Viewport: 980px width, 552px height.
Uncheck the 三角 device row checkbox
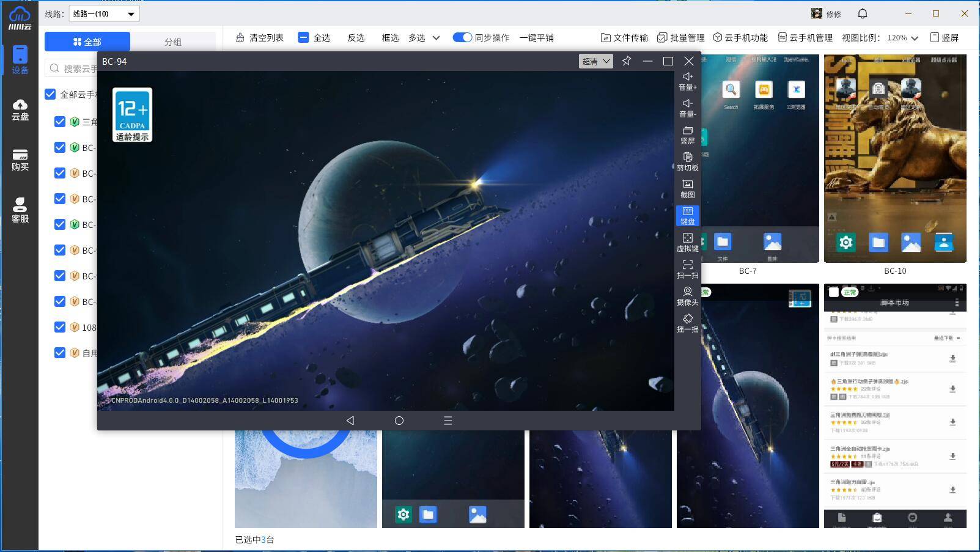(x=60, y=122)
